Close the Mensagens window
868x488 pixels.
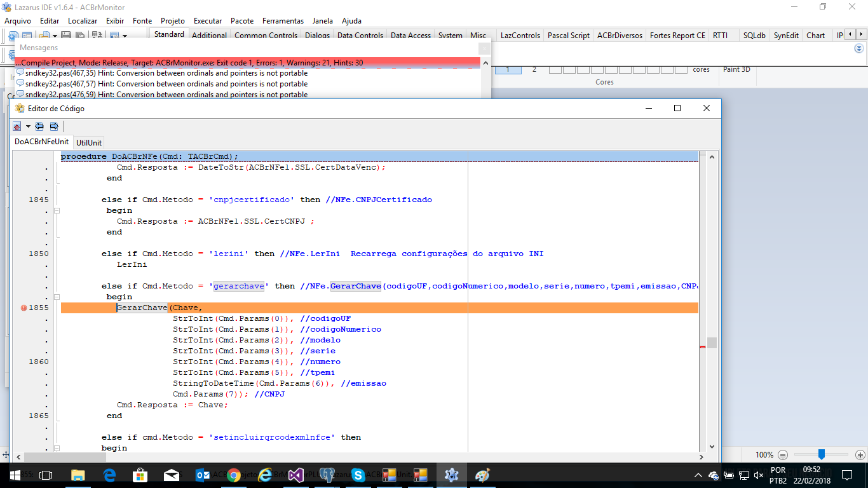click(484, 48)
